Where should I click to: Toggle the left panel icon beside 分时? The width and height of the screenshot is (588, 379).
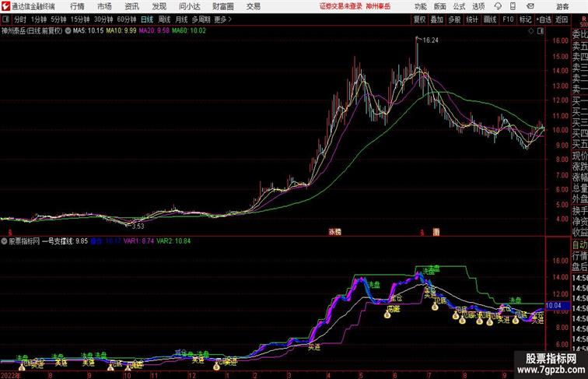click(5, 19)
